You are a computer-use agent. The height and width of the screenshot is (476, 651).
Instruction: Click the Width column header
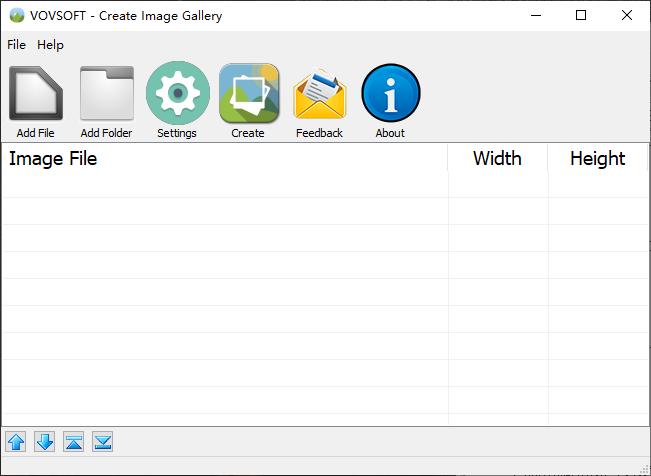[x=497, y=158]
